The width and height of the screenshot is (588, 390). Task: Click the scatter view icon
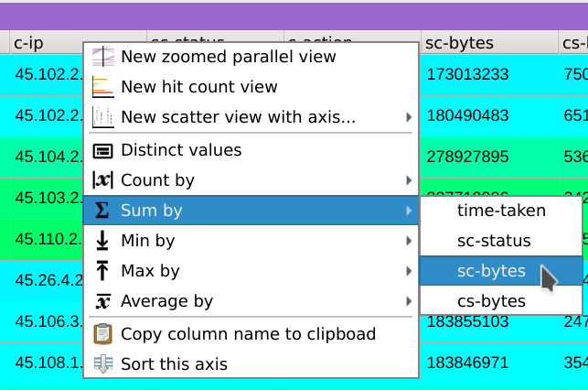click(x=103, y=117)
